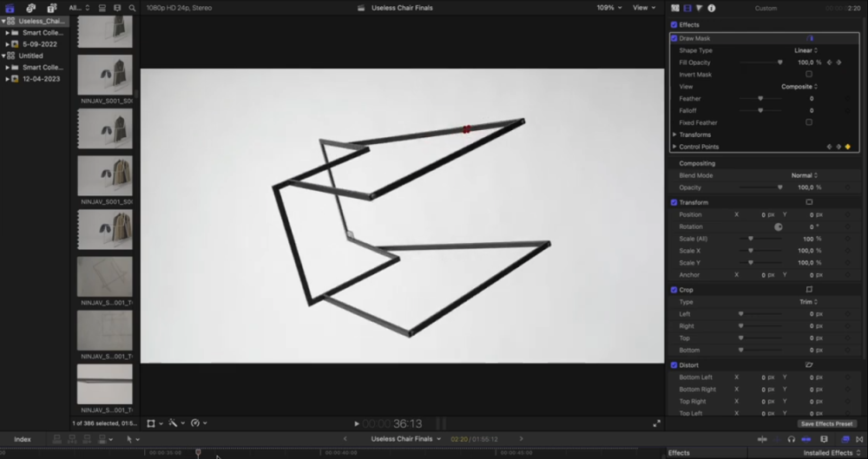Open the Titles and Generators sidebar
The height and width of the screenshot is (459, 868).
coord(49,8)
